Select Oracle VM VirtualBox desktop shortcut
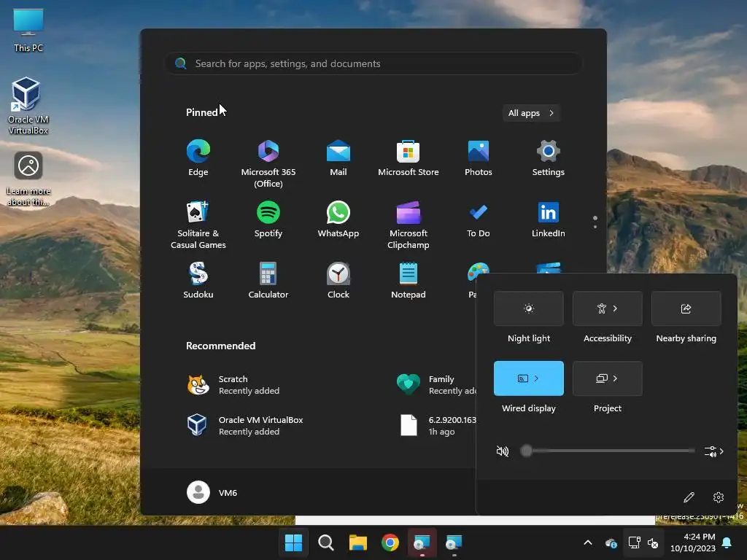This screenshot has width=747, height=560. [28, 106]
